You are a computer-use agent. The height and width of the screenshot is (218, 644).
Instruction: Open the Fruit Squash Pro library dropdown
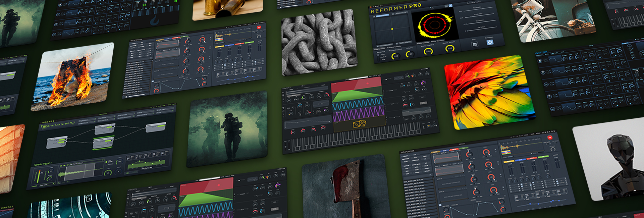click(x=386, y=45)
